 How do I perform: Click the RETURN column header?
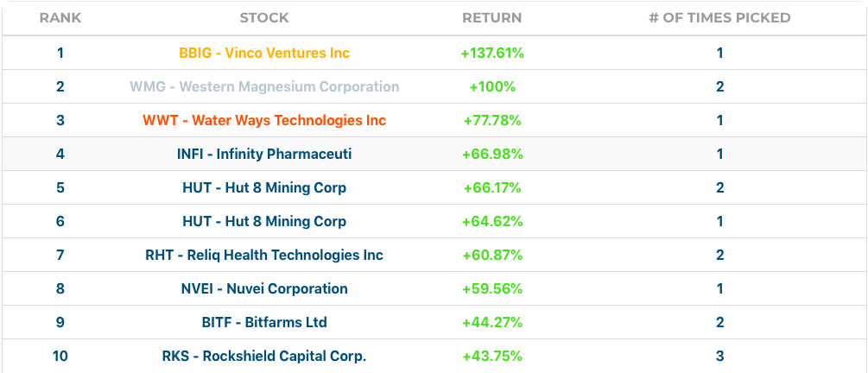(x=492, y=17)
